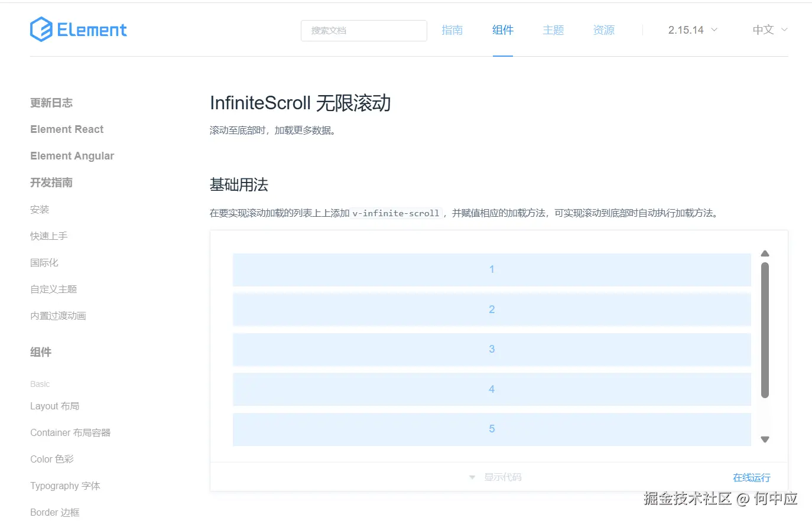Select the 资源 navigation item
Screen dimensions: 812x521
[x=603, y=30]
